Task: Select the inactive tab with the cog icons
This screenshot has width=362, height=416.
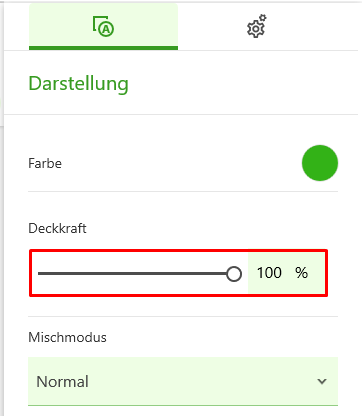Action: [x=257, y=26]
